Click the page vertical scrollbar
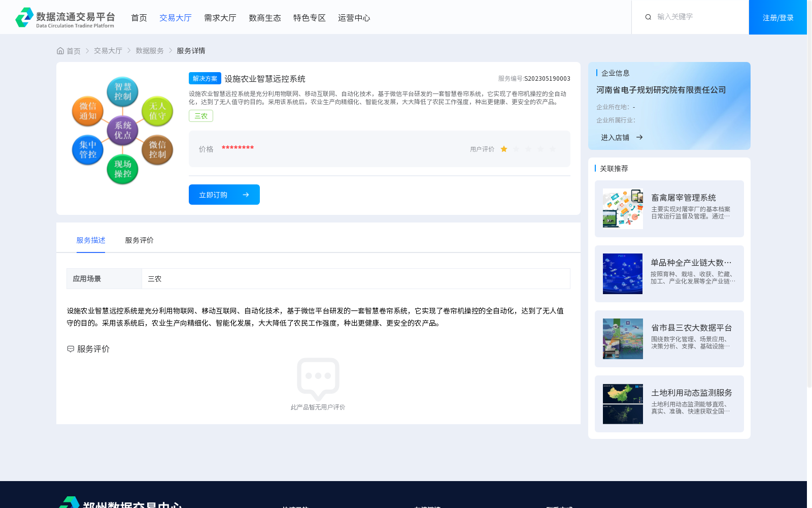The image size is (812, 508). pos(809,195)
